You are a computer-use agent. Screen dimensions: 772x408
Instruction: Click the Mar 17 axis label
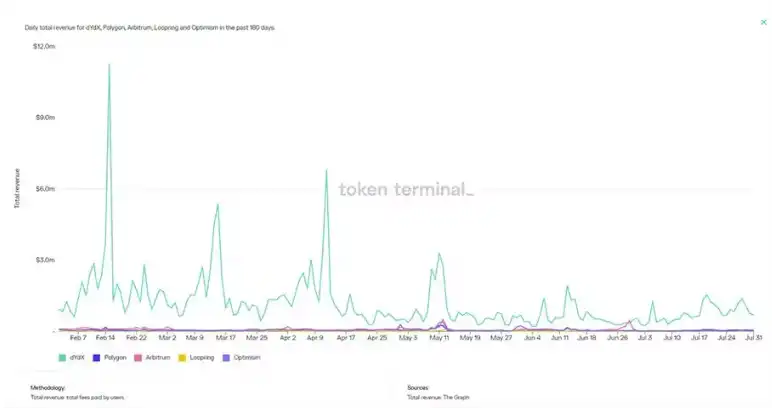(225, 338)
